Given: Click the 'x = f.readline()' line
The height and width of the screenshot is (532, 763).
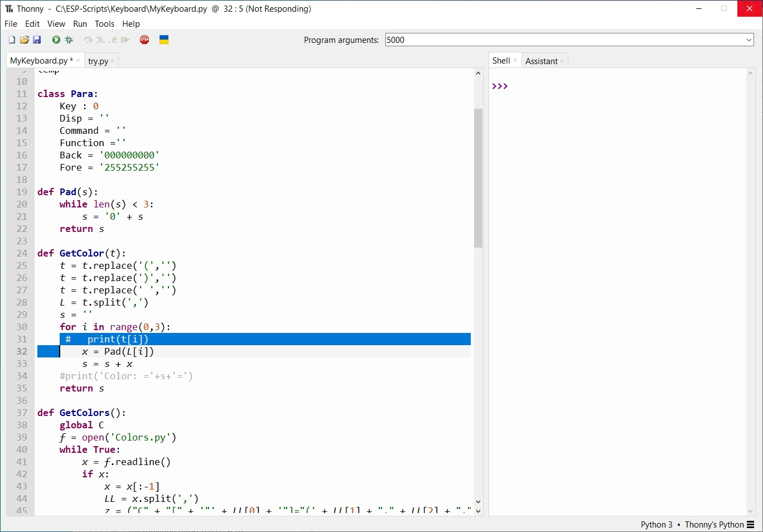Looking at the screenshot, I should tap(126, 462).
